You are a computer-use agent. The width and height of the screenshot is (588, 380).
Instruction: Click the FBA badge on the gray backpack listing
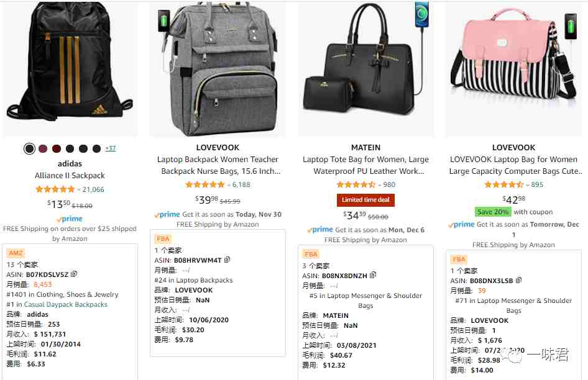click(163, 238)
